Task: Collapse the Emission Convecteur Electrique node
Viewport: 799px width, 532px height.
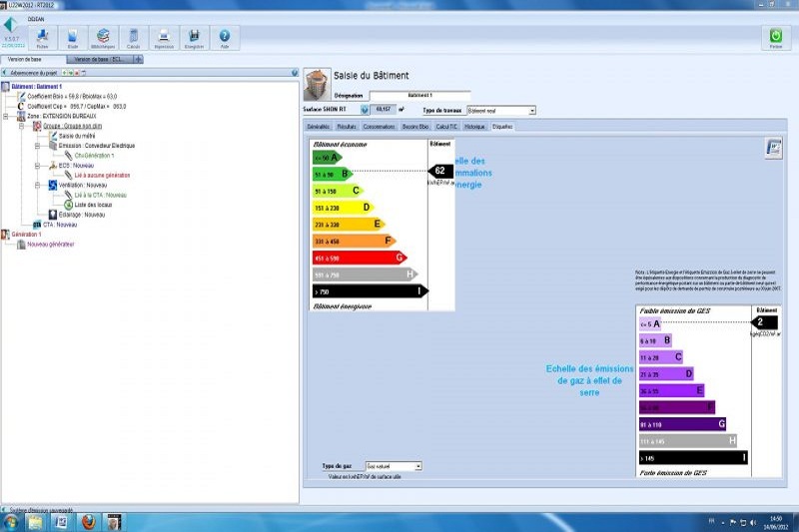Action: (37, 146)
